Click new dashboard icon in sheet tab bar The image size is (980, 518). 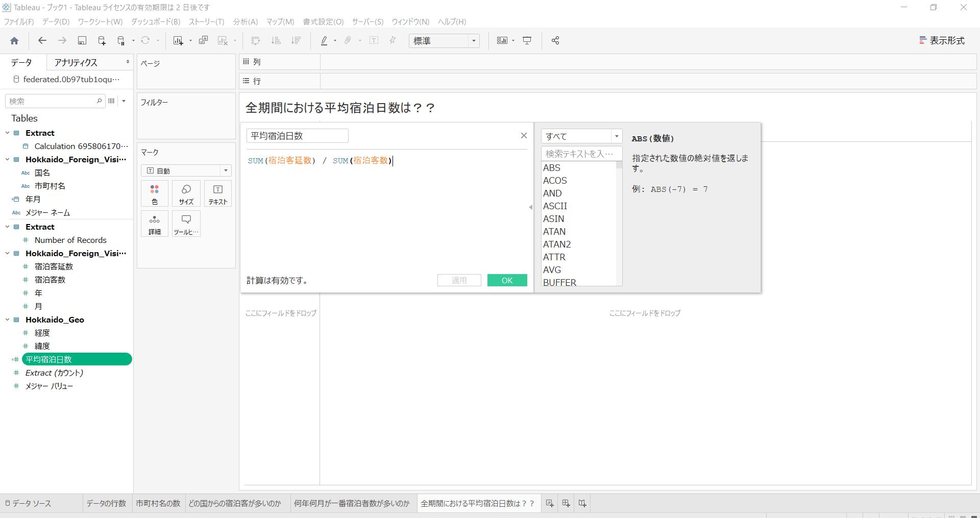(x=566, y=503)
